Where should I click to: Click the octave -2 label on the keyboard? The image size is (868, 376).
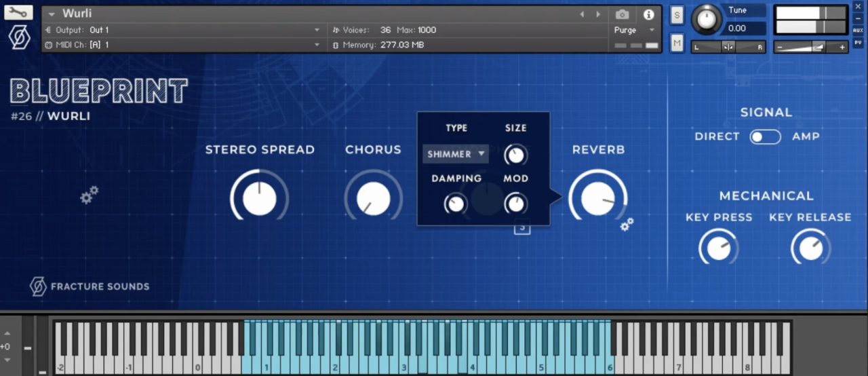[60, 369]
